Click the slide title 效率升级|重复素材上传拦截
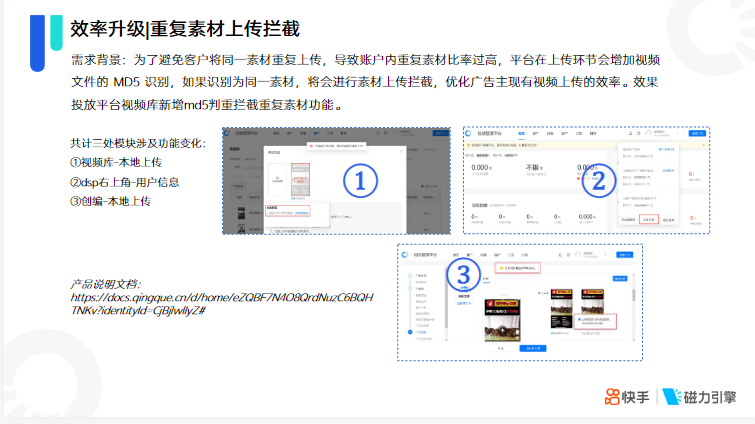 pyautogui.click(x=185, y=29)
